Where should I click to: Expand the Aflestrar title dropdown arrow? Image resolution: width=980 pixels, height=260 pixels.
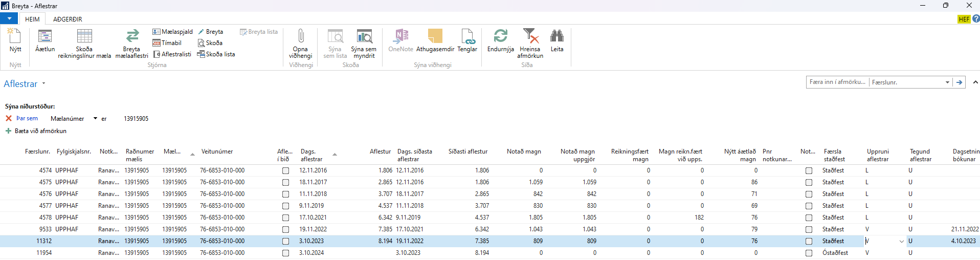[43, 83]
